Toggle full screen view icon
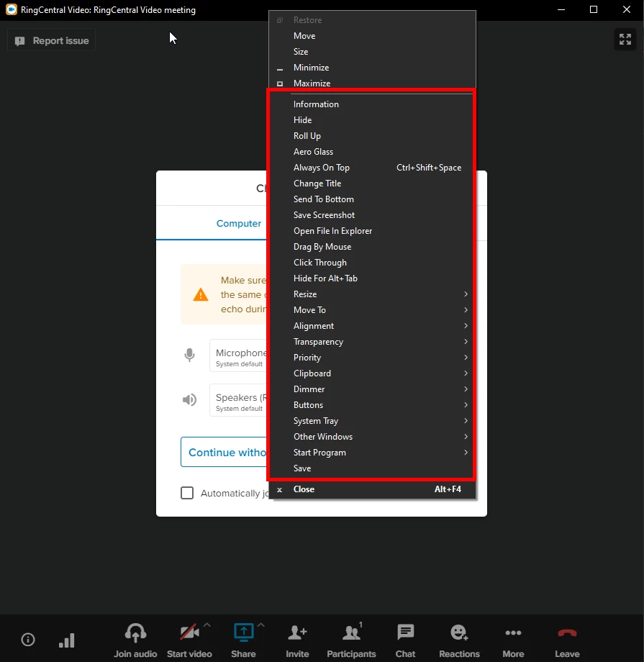This screenshot has width=644, height=662. (625, 40)
